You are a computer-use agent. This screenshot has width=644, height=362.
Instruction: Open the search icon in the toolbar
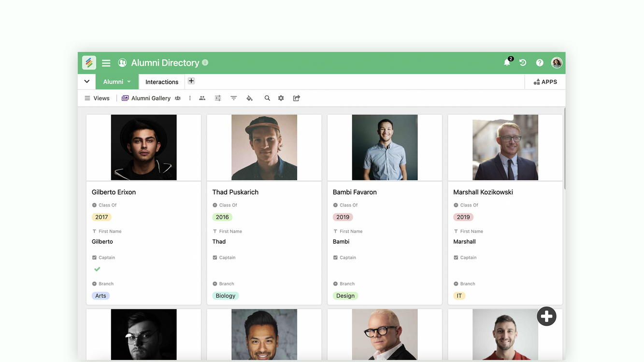tap(267, 98)
